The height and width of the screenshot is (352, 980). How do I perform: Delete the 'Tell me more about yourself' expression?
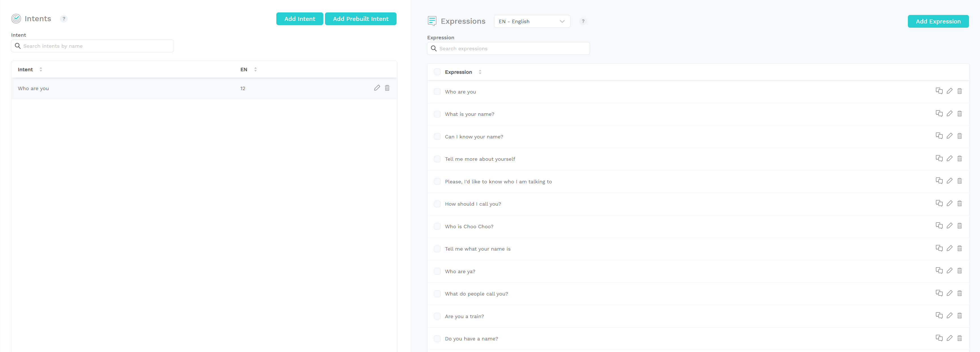click(x=959, y=158)
